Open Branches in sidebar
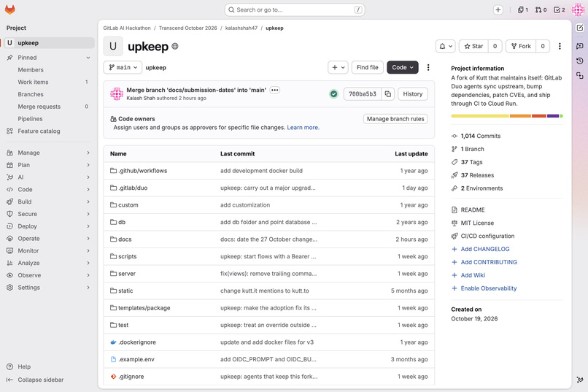 tap(49, 94)
